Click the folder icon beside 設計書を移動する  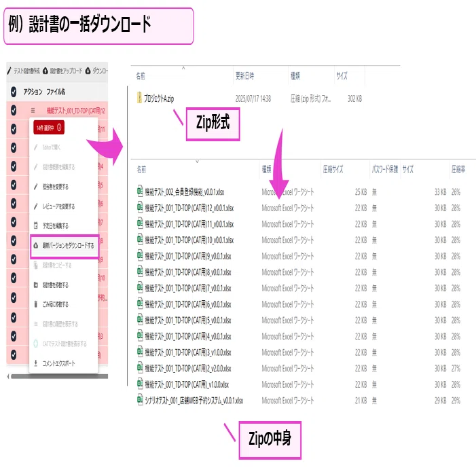click(36, 285)
